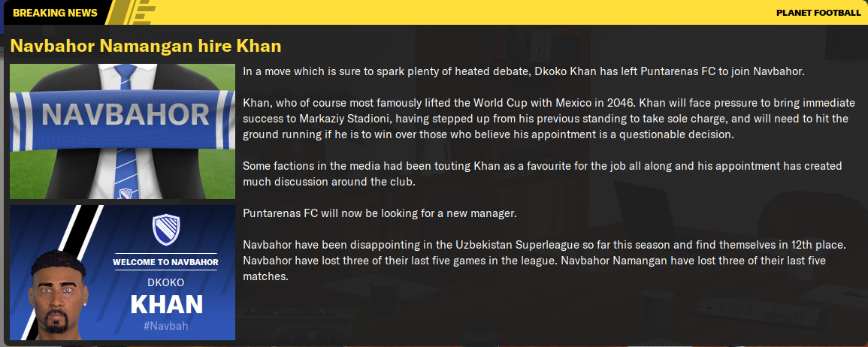Select Dkoko Khan's face portrait
The image size is (868, 347).
click(x=58, y=293)
